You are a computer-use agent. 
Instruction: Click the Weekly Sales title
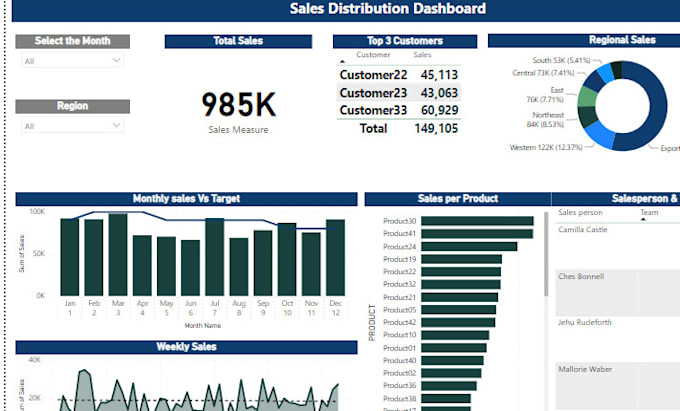pyautogui.click(x=186, y=346)
